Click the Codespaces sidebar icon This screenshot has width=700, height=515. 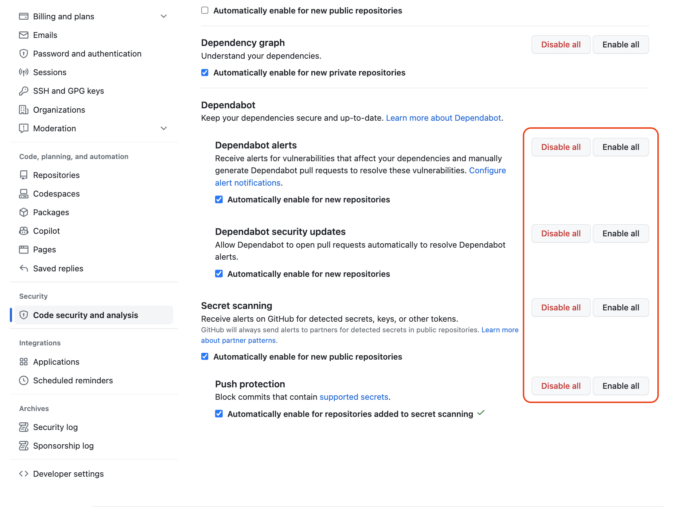click(24, 194)
